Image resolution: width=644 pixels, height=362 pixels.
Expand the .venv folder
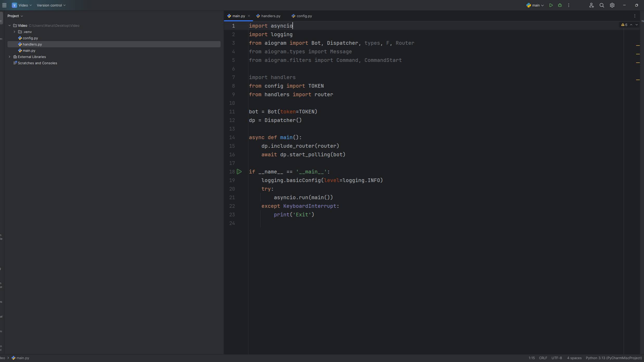click(14, 32)
